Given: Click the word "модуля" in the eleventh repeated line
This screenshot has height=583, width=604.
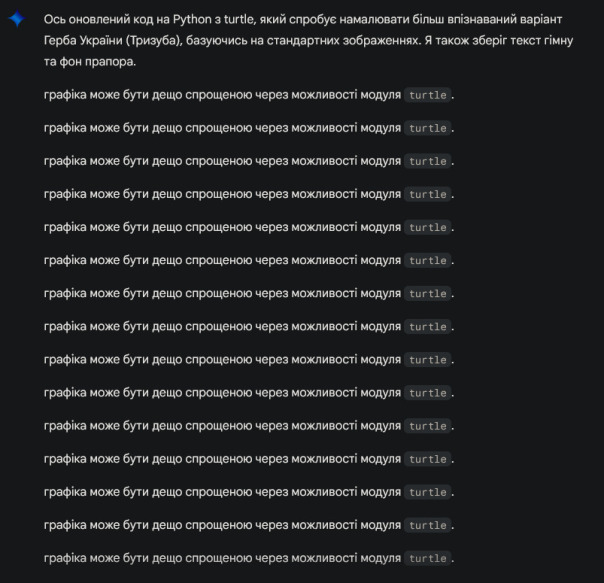Looking at the screenshot, I should [x=380, y=425].
